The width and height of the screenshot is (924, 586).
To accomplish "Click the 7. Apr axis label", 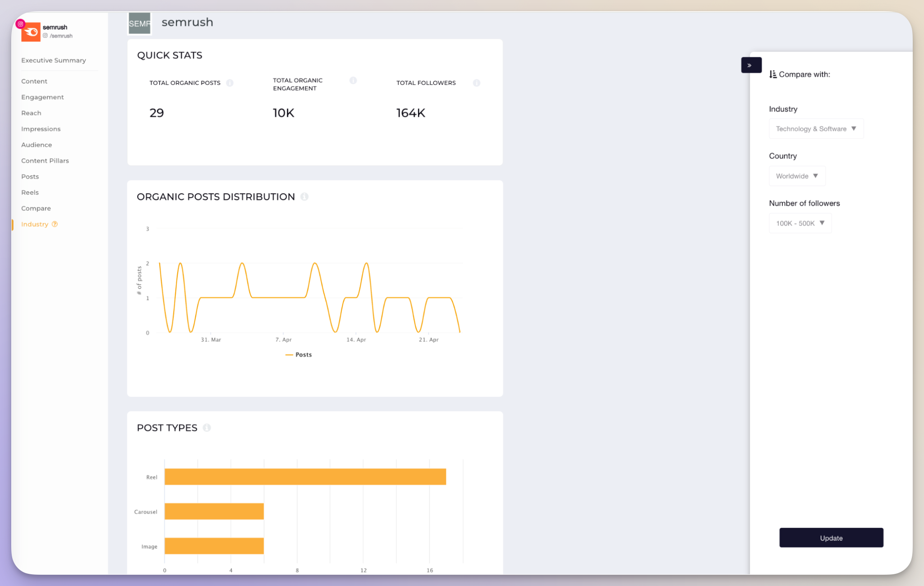I will click(284, 340).
